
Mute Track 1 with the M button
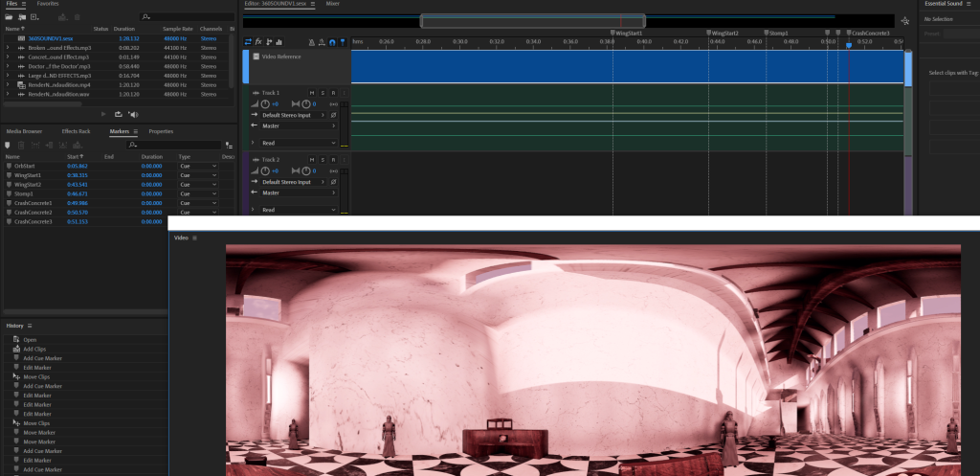(x=312, y=92)
